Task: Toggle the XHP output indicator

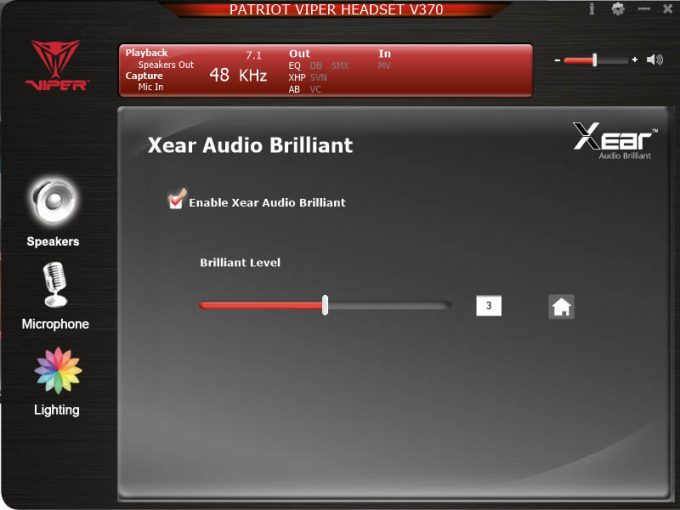Action: pos(297,78)
